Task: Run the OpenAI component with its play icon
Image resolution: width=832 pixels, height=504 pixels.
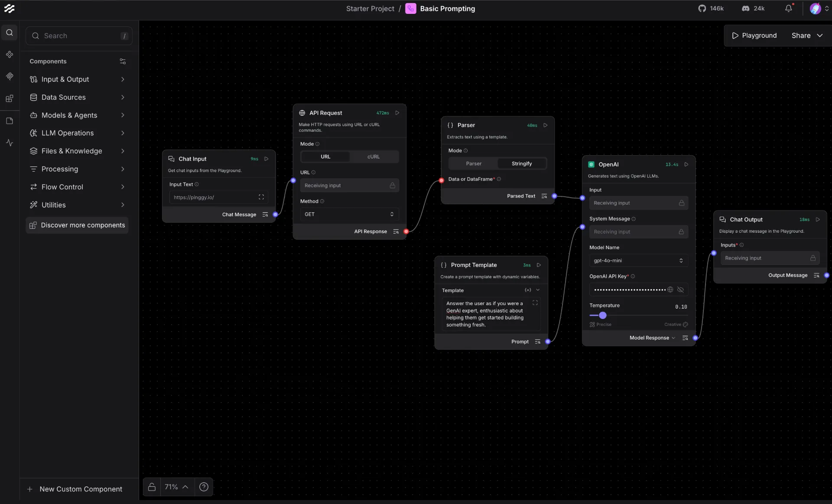Action: coord(686,164)
